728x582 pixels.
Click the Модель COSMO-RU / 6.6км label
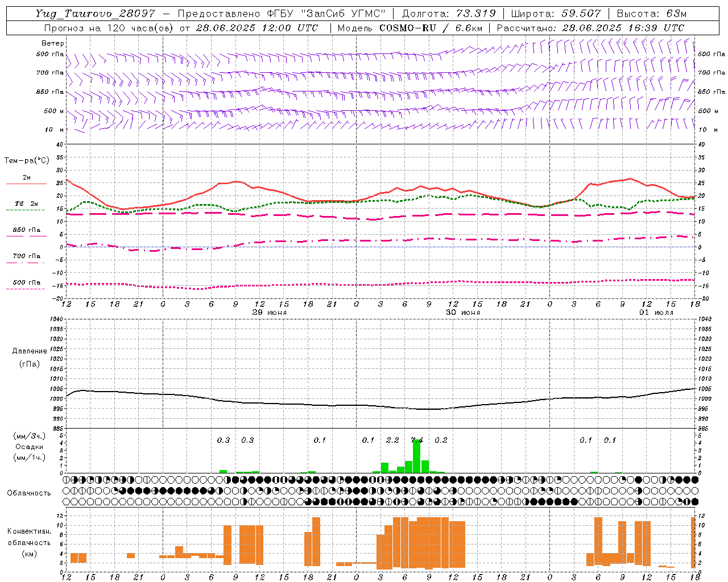410,28
